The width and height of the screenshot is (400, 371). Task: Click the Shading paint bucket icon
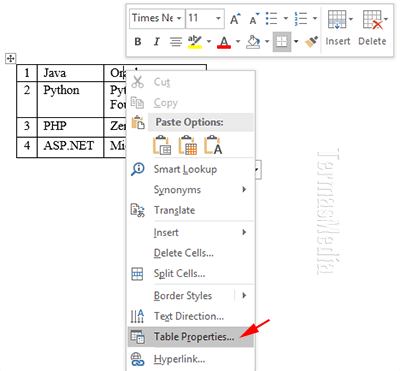point(253,42)
